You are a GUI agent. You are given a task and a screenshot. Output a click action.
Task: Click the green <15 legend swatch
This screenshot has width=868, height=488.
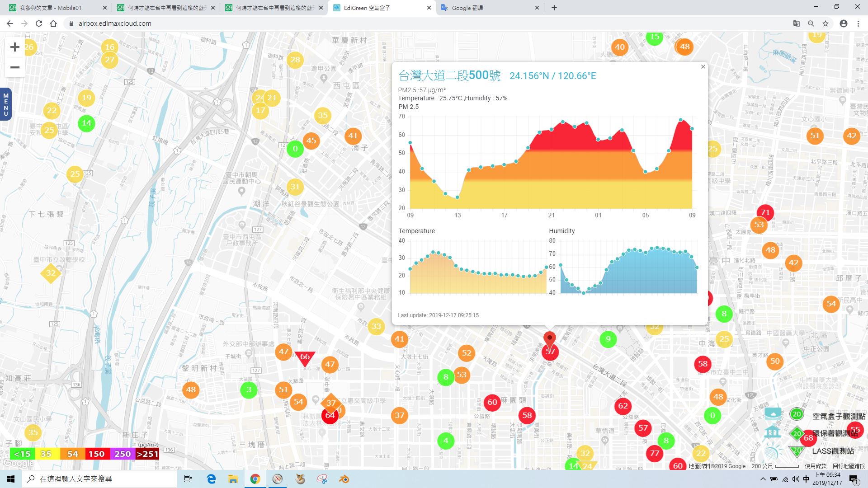point(22,454)
